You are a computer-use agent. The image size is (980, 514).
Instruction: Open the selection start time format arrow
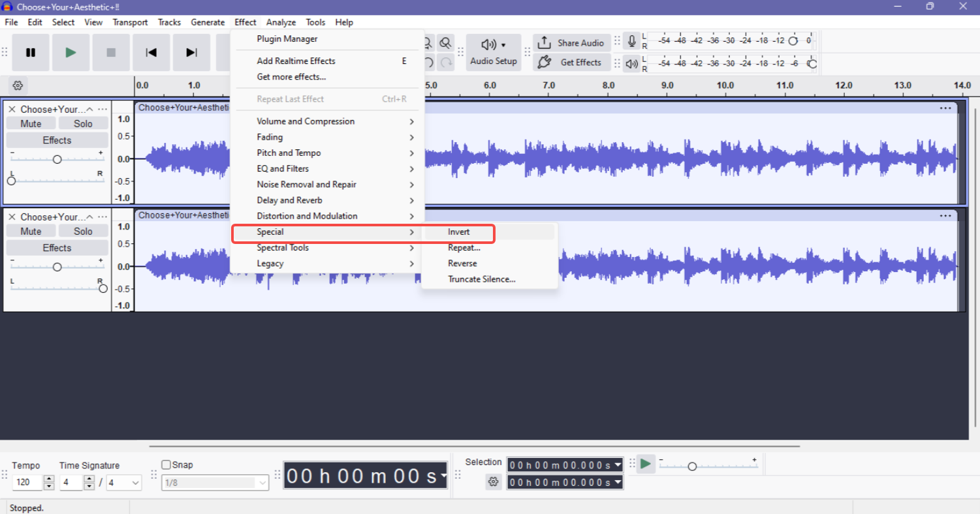point(618,465)
